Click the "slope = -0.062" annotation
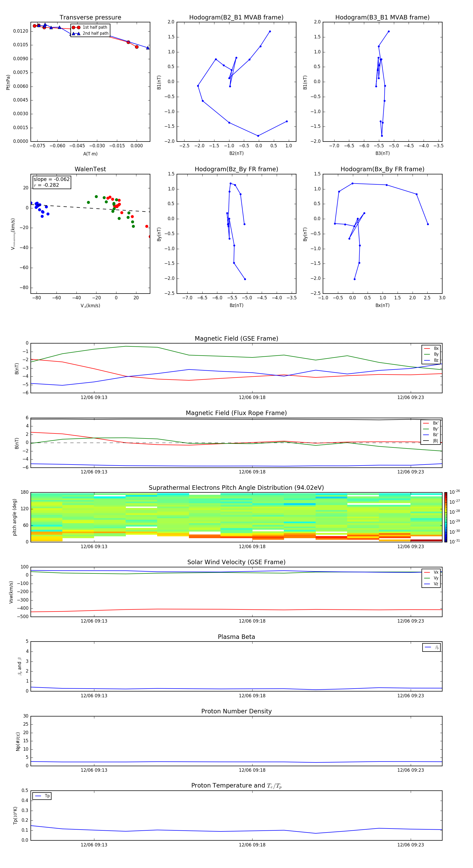Viewport: 473px width, 868px height. tap(52, 179)
